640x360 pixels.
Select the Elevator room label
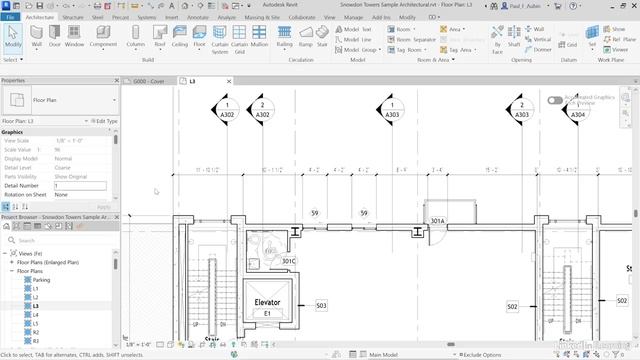tap(267, 302)
